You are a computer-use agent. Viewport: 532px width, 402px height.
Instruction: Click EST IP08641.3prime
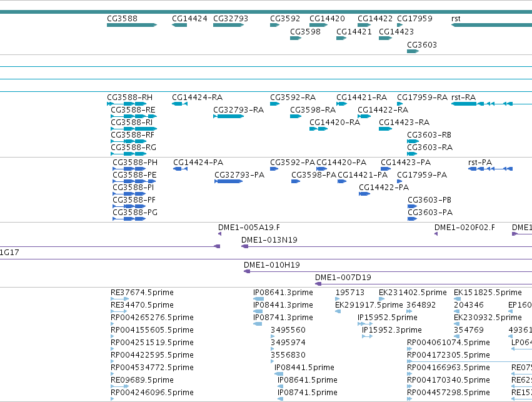(283, 293)
